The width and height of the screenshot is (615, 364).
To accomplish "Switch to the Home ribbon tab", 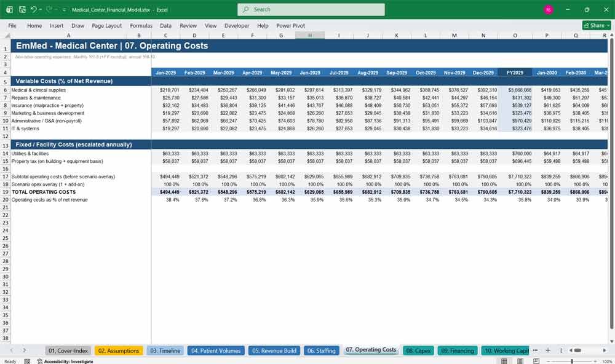I will pyautogui.click(x=34, y=25).
